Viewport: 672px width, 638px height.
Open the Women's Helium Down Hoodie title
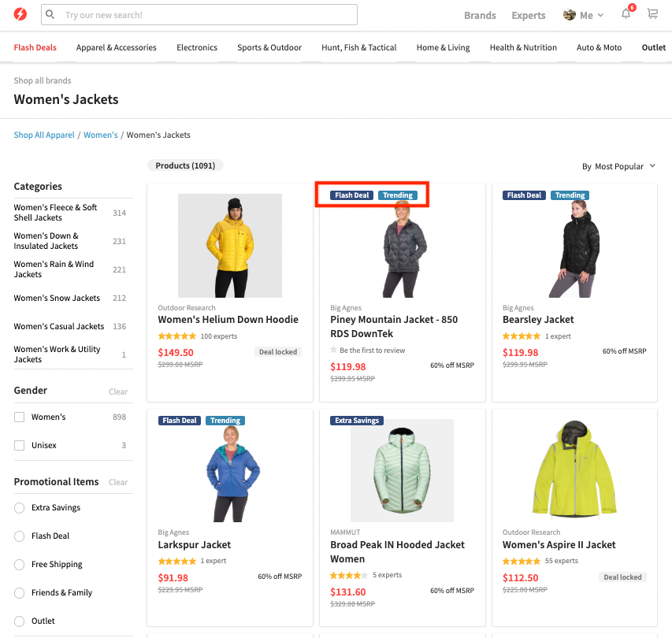(x=228, y=320)
